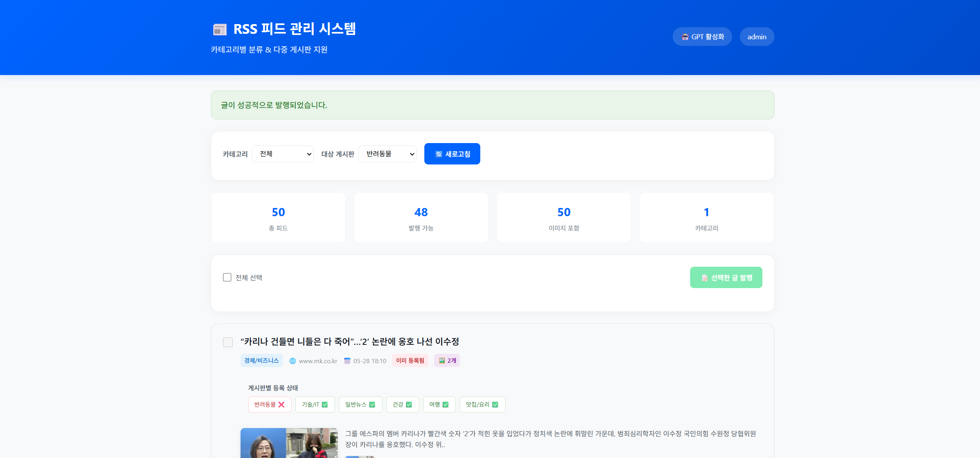
Task: Open the 카리나 article title link
Action: (x=350, y=342)
